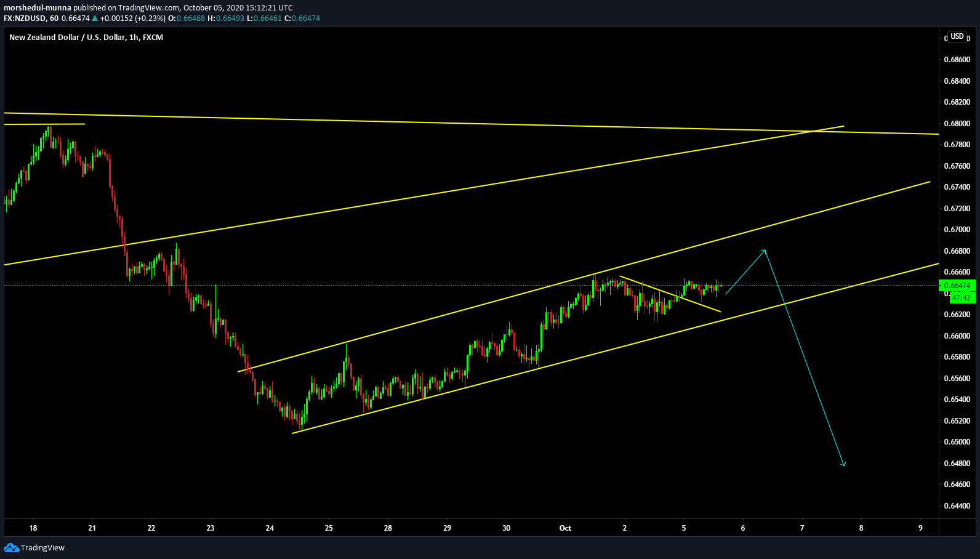Click the Oct month label on time axis
980x559 pixels.
coord(565,528)
